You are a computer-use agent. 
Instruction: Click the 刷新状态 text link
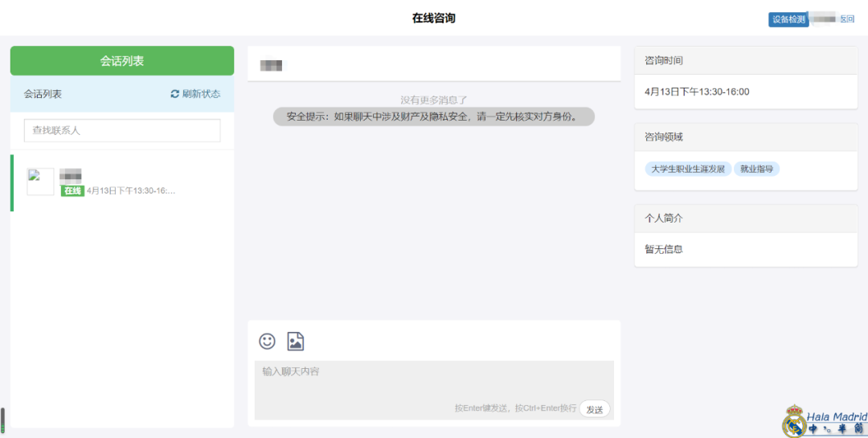tap(201, 94)
